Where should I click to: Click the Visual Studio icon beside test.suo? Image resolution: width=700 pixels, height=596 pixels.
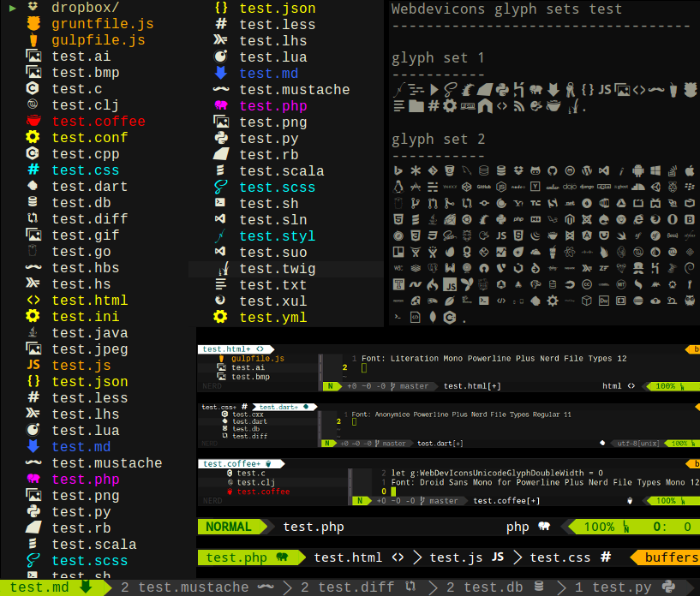(220, 252)
